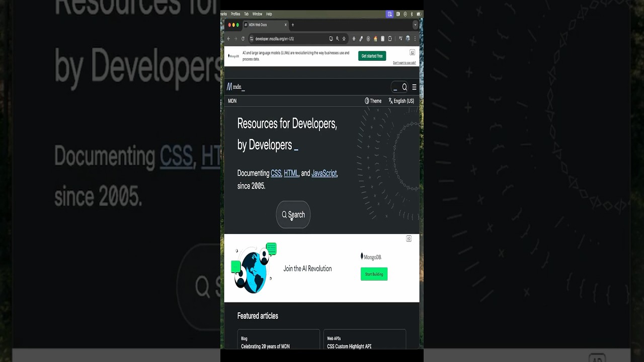This screenshot has width=644, height=362.
Task: Click the play circle menu bar icon
Action: (405, 14)
